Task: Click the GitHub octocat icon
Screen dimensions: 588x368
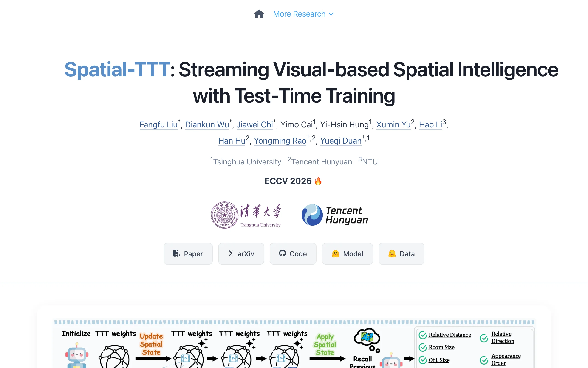Action: (x=282, y=253)
